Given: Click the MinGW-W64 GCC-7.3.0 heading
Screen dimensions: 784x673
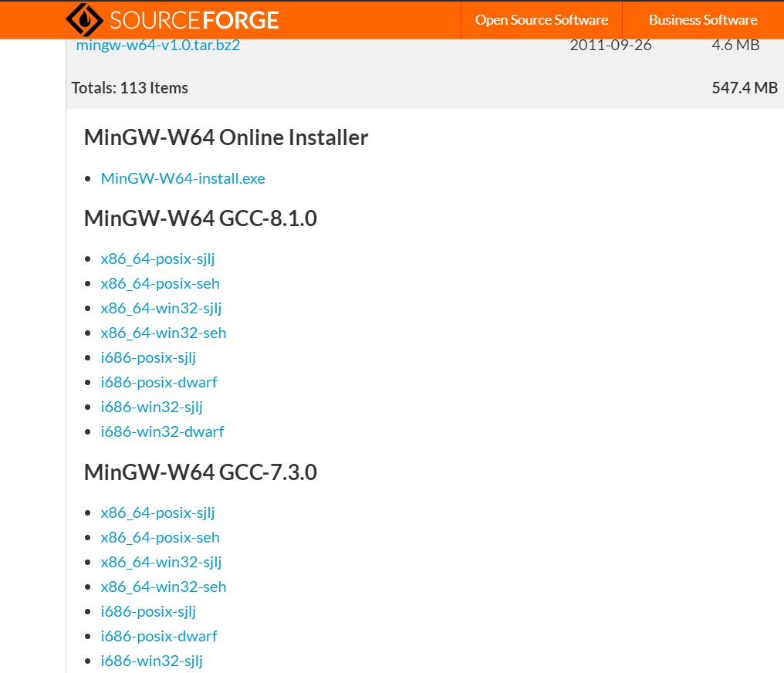Looking at the screenshot, I should (201, 472).
